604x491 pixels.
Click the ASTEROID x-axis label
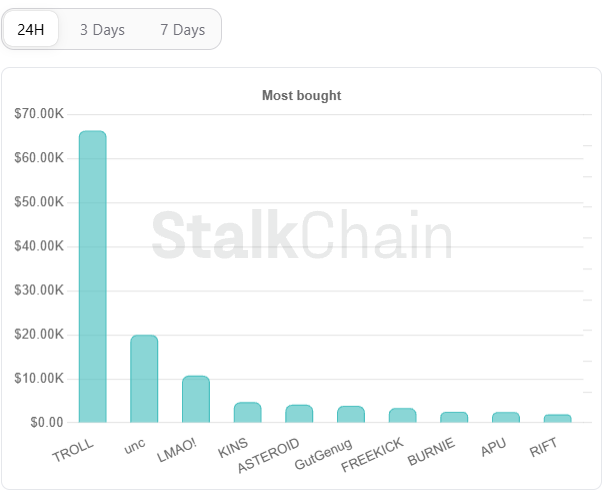[x=268, y=455]
